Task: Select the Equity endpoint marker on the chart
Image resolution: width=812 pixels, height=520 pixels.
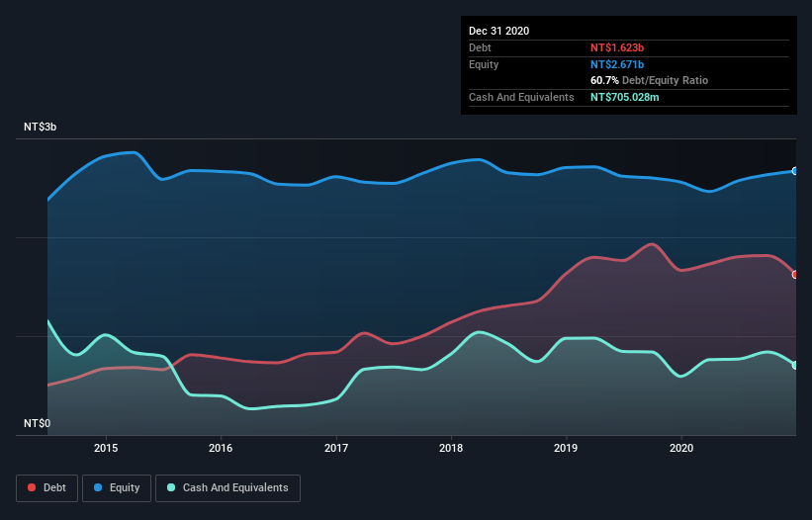Action: click(x=795, y=171)
